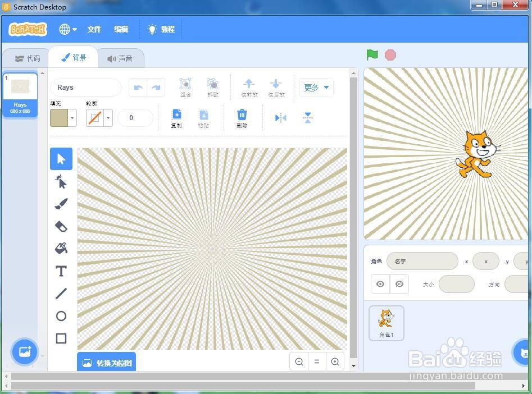Select the Rectangle tool
Viewport: 532px width, 394px height.
coord(61,338)
